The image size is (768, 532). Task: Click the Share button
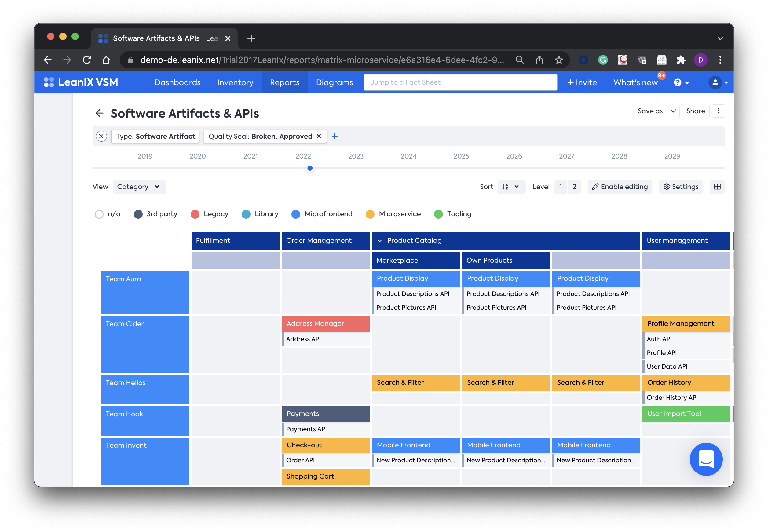[x=695, y=111]
